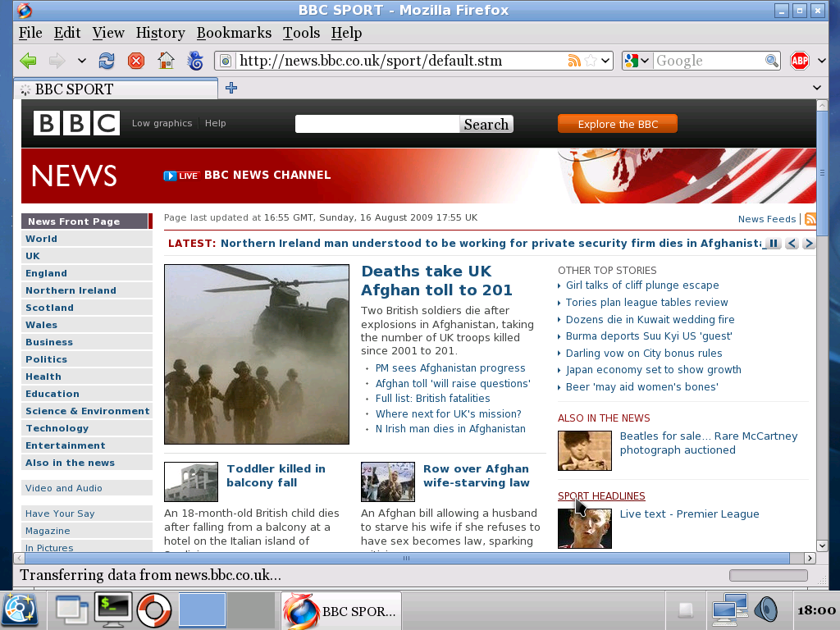Pause the latest news ticker

click(x=773, y=243)
